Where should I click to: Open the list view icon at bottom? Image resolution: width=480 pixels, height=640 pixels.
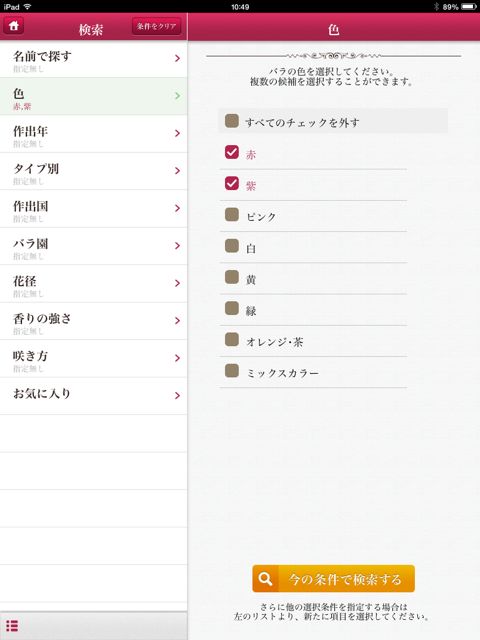(x=12, y=626)
